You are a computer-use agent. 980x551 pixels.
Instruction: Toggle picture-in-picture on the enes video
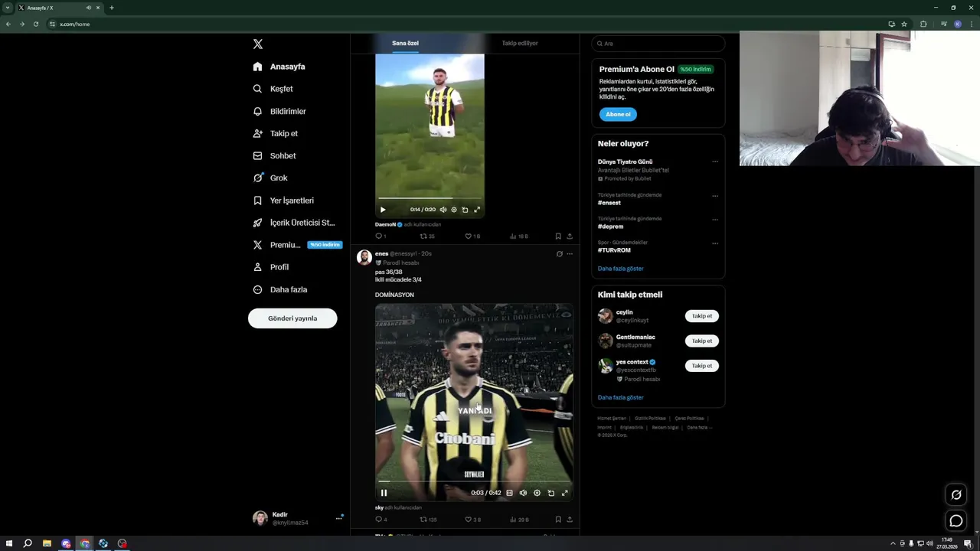[x=550, y=493]
